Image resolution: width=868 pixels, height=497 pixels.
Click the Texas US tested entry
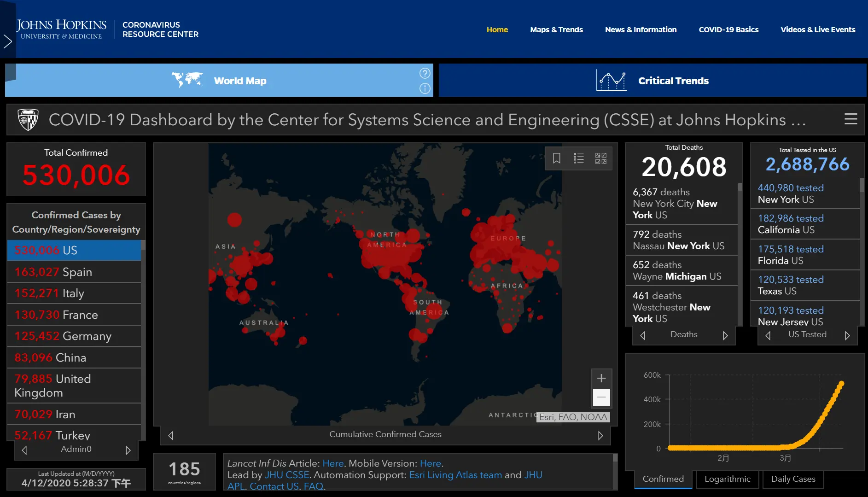[805, 285]
